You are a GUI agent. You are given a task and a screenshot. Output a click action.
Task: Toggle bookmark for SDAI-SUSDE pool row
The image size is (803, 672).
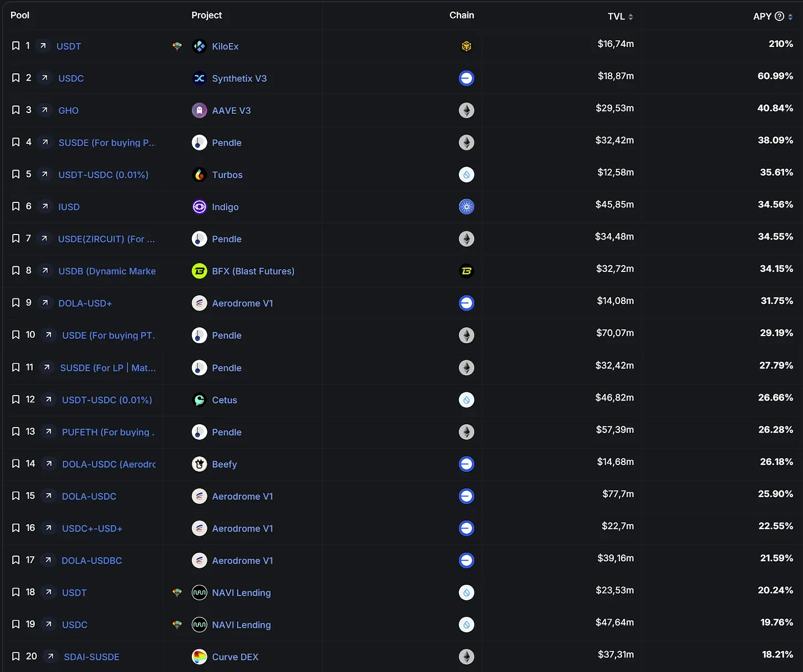pyautogui.click(x=16, y=657)
